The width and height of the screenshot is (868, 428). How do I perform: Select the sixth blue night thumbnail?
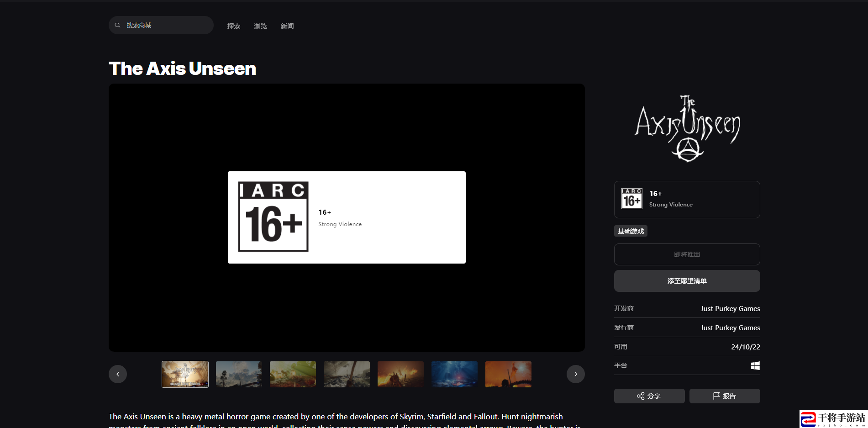coord(454,374)
